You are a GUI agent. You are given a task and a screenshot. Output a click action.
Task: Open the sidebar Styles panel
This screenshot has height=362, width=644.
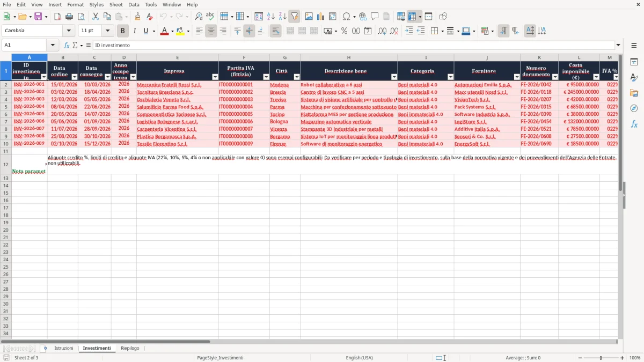[634, 78]
